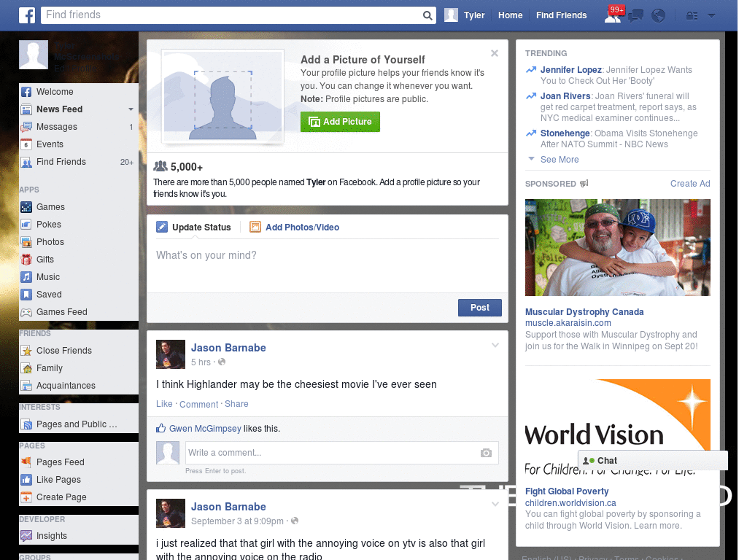
Task: Click Home in the top bar
Action: point(510,15)
